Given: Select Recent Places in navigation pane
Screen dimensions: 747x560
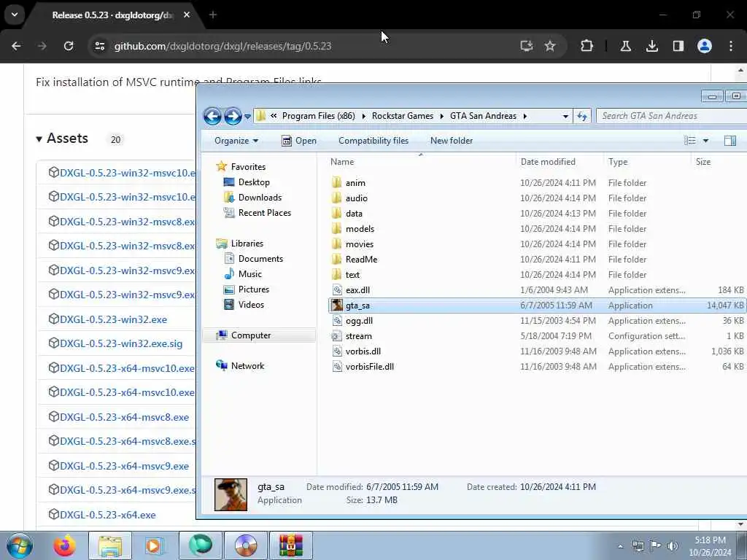Looking at the screenshot, I should [264, 213].
